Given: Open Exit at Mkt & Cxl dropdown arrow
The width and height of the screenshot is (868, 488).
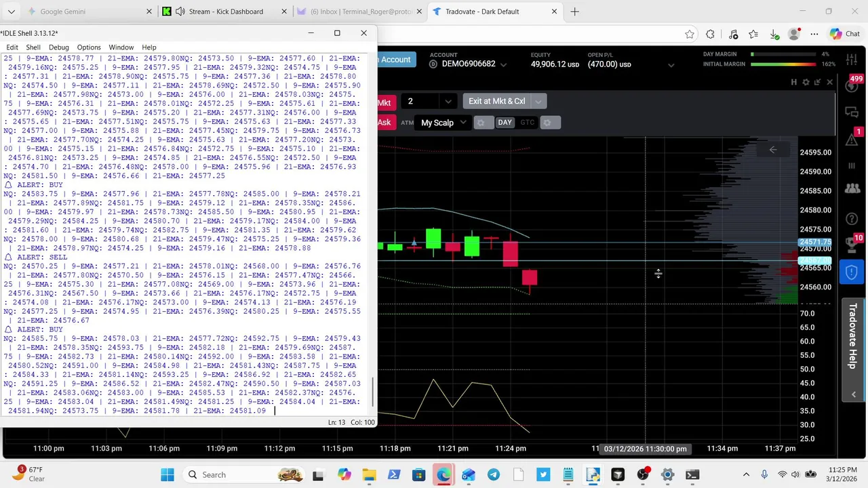Looking at the screenshot, I should click(538, 102).
